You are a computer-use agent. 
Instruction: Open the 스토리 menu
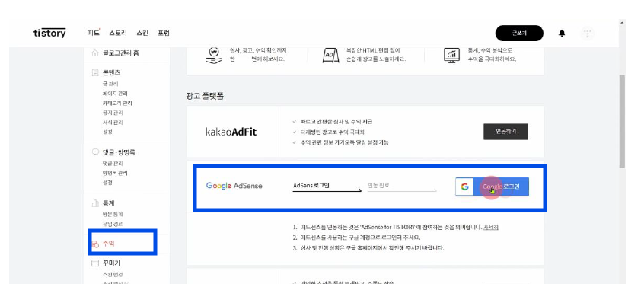(x=118, y=33)
